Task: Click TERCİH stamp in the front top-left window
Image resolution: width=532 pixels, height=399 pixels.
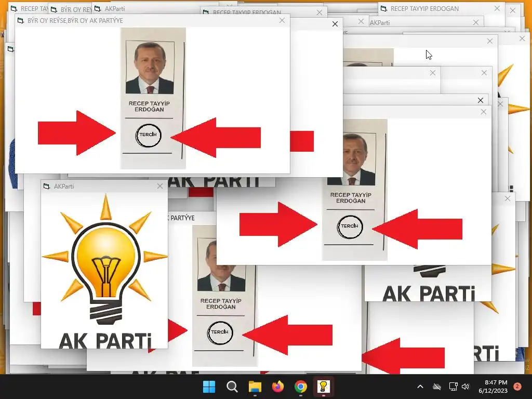Action: click(x=148, y=135)
